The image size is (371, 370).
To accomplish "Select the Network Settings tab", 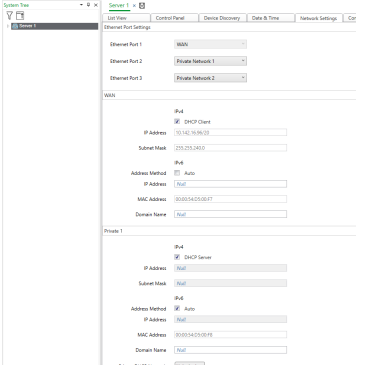I will point(319,18).
